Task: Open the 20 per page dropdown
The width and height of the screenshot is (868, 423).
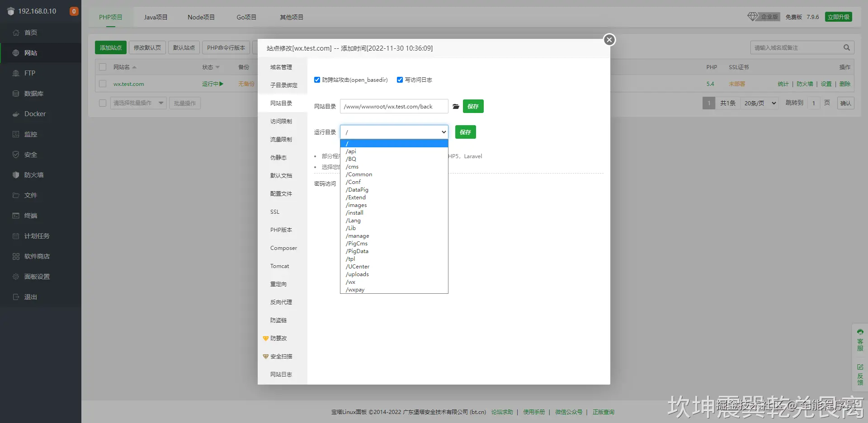Action: tap(759, 103)
